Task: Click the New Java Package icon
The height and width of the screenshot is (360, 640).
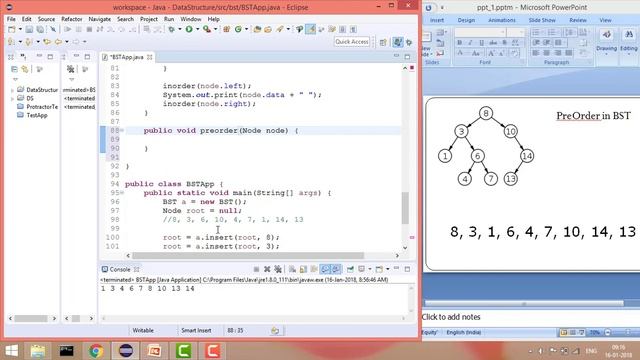Action: (x=227, y=29)
